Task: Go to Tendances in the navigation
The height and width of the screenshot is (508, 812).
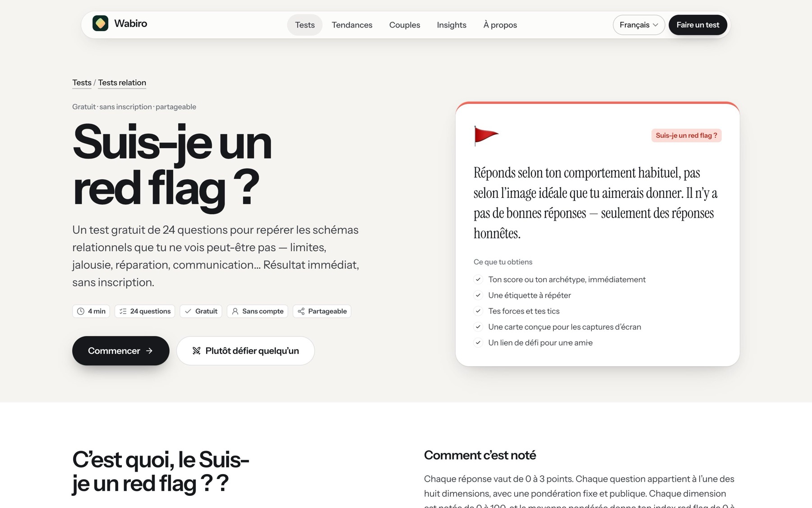Action: (x=352, y=25)
